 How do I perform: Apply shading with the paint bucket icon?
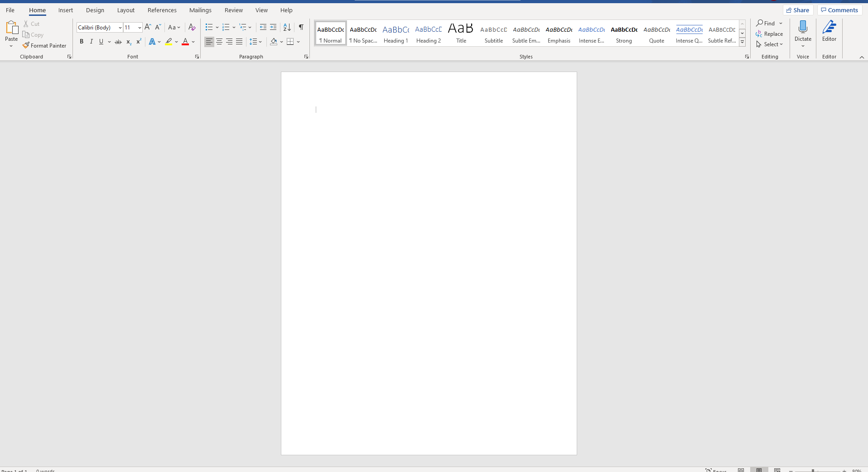274,42
